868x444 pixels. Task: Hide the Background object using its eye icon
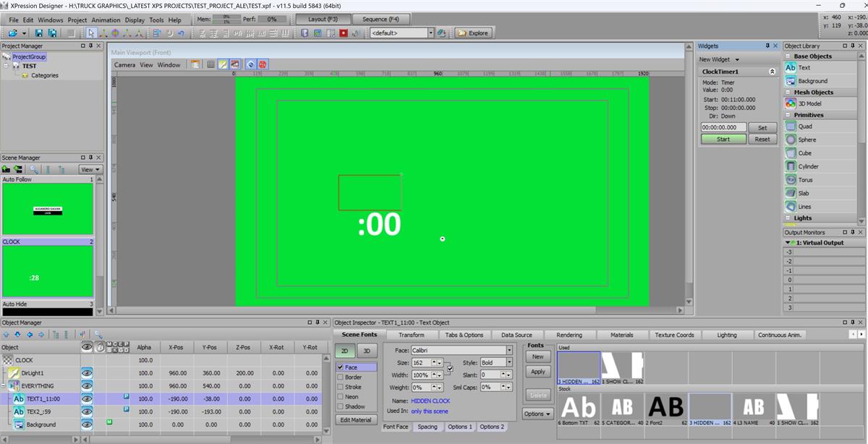tap(87, 424)
